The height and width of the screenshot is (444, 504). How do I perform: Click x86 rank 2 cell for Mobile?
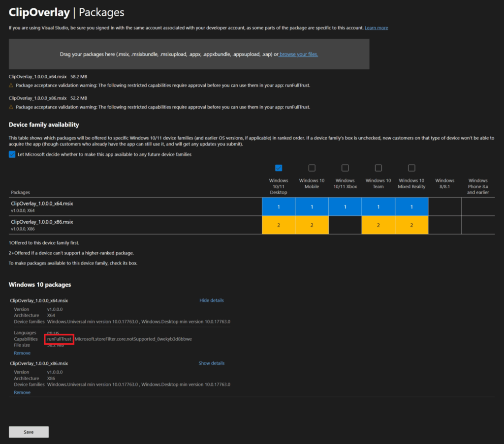(x=312, y=225)
